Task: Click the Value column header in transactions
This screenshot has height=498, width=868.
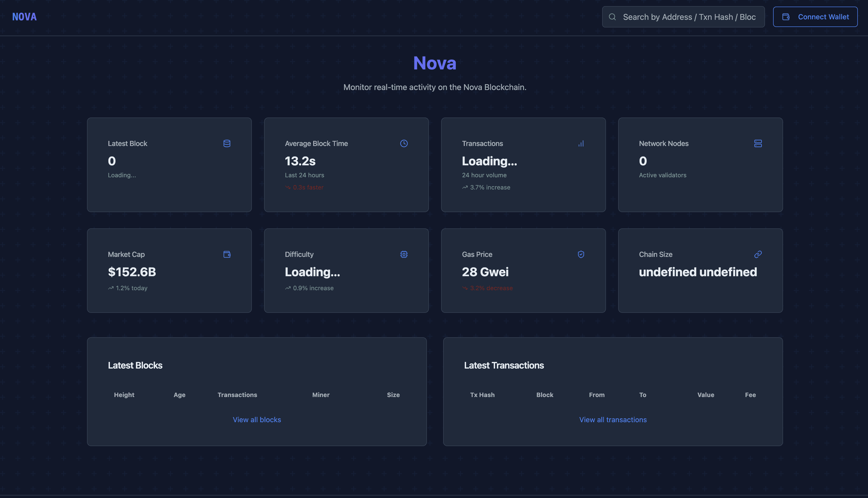Action: click(x=705, y=395)
